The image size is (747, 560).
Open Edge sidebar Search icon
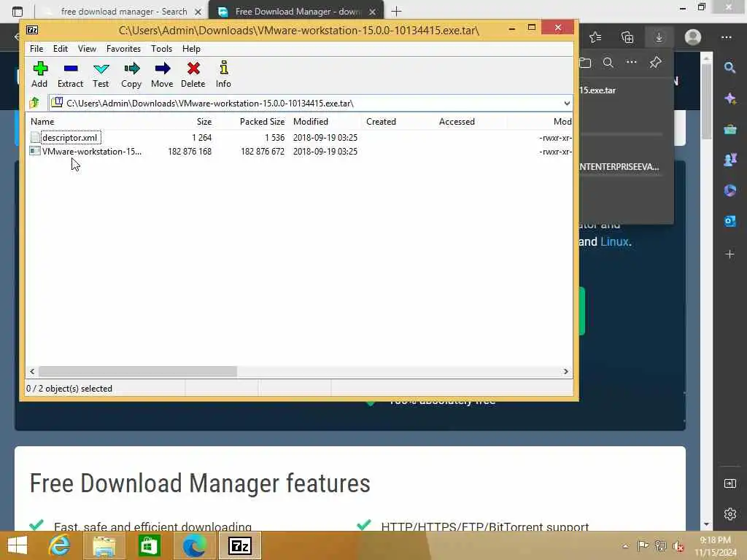[729, 68]
